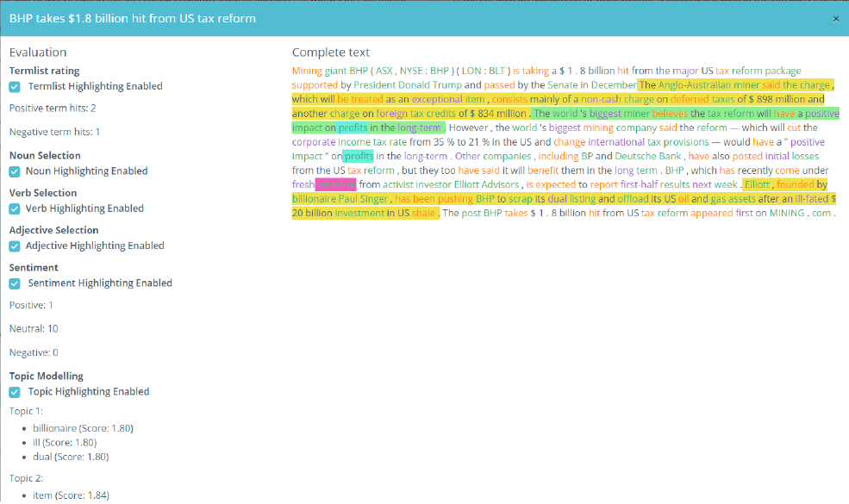Select "Positive term hits: 2" line

pos(53,109)
